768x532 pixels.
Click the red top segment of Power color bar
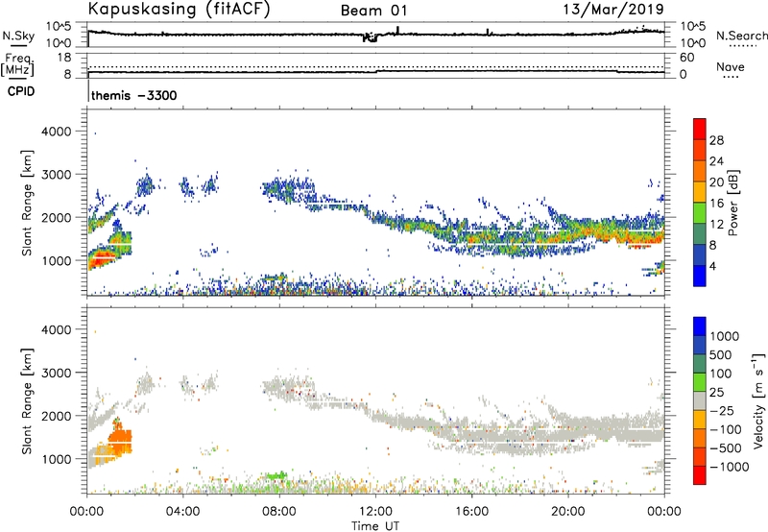700,129
